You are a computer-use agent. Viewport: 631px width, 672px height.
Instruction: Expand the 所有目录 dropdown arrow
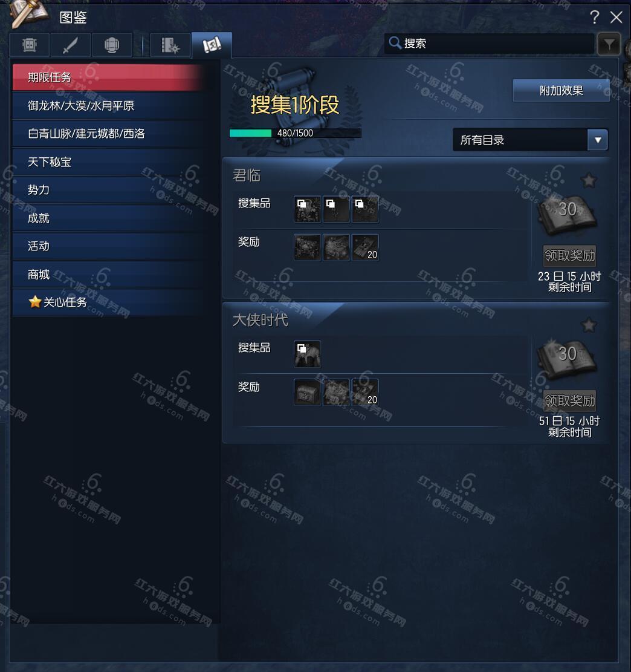598,140
